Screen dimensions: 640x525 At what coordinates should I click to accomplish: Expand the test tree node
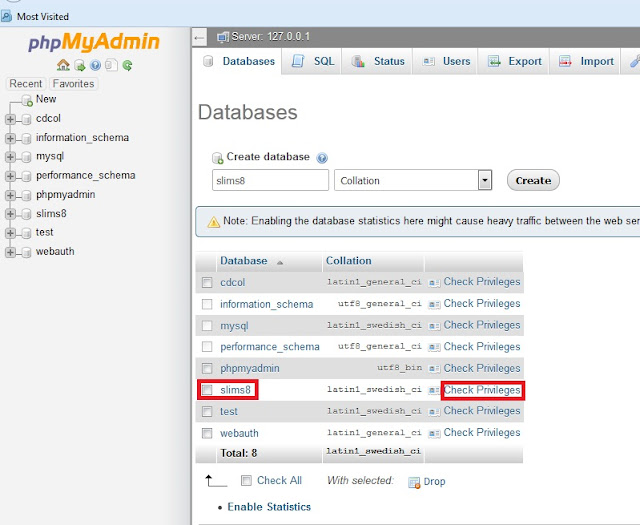(11, 233)
